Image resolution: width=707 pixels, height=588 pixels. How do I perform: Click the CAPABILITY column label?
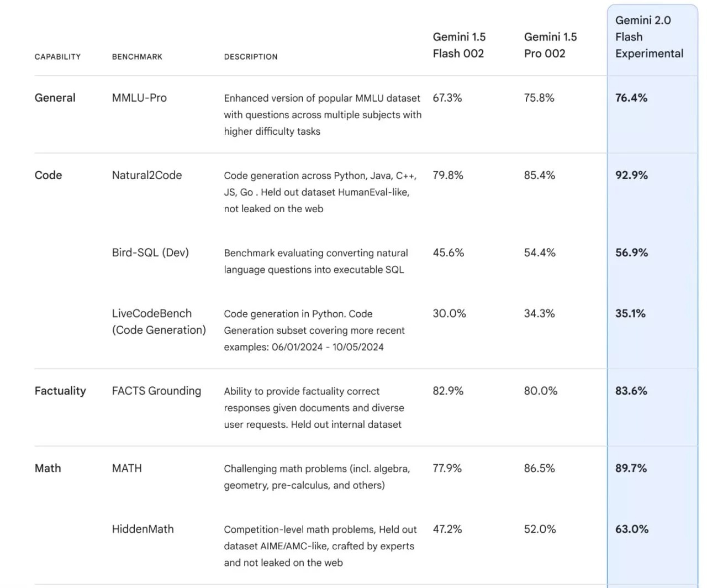pos(57,57)
